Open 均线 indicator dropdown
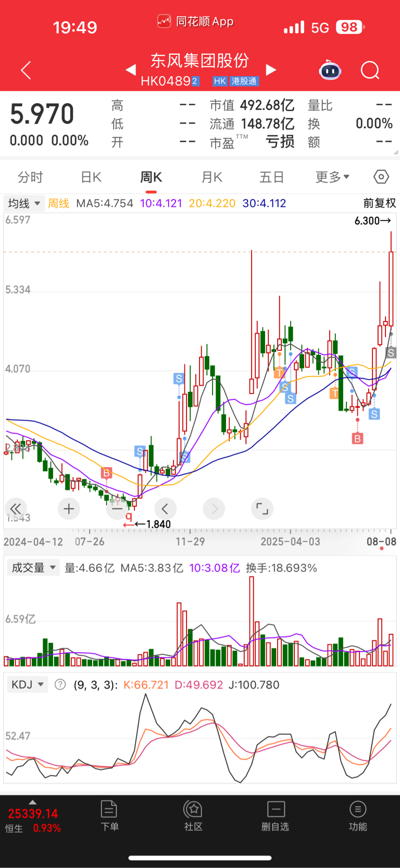The image size is (400, 868). [24, 203]
